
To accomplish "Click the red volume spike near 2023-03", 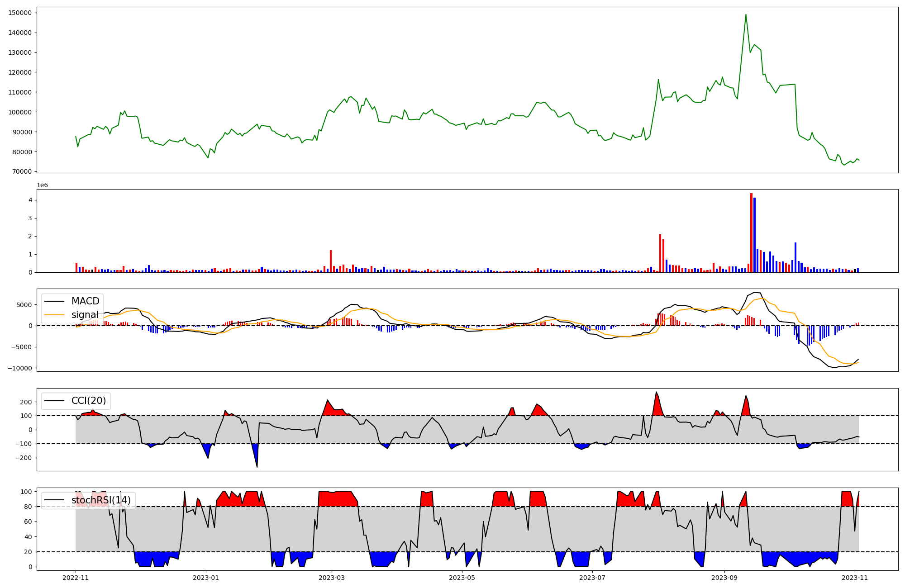I will [x=331, y=261].
